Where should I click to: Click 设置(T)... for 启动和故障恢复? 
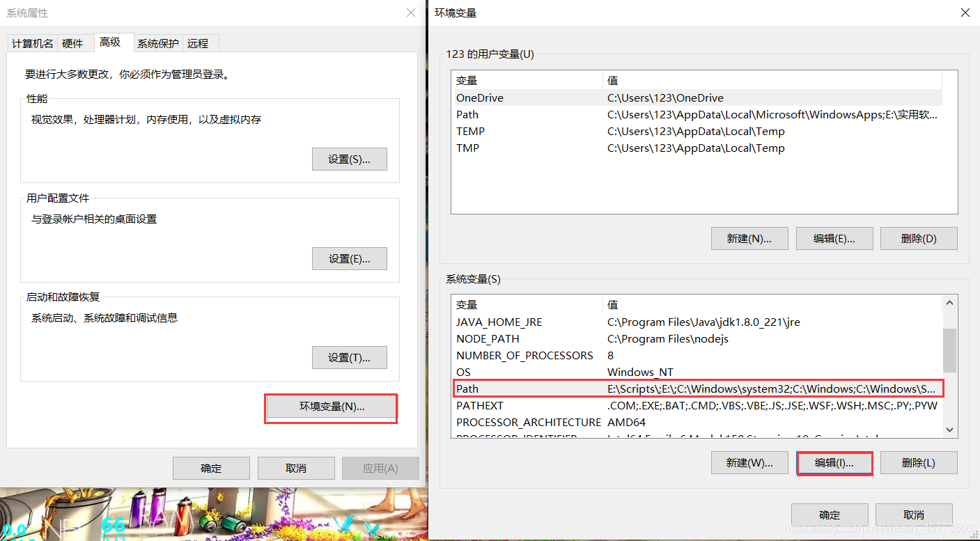350,358
